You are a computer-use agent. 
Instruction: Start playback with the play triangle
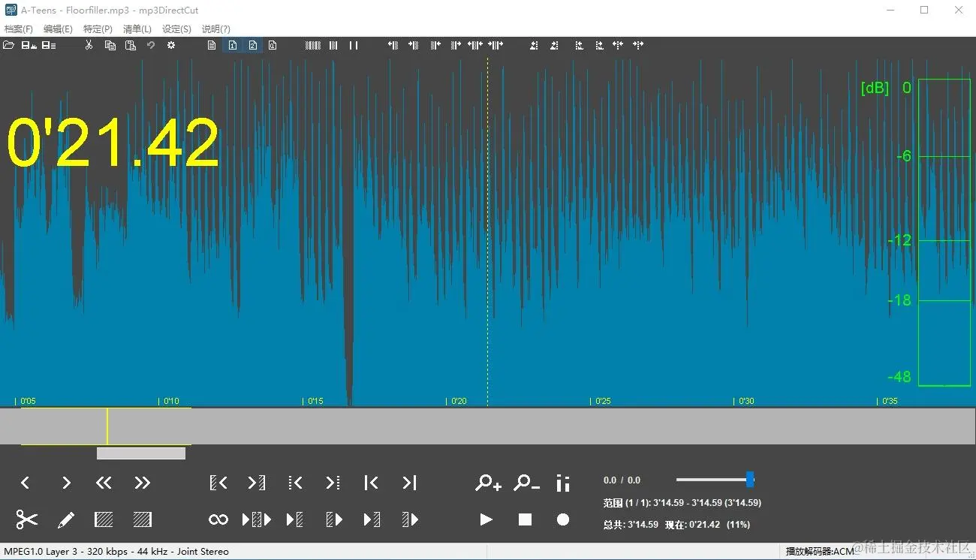click(x=486, y=519)
